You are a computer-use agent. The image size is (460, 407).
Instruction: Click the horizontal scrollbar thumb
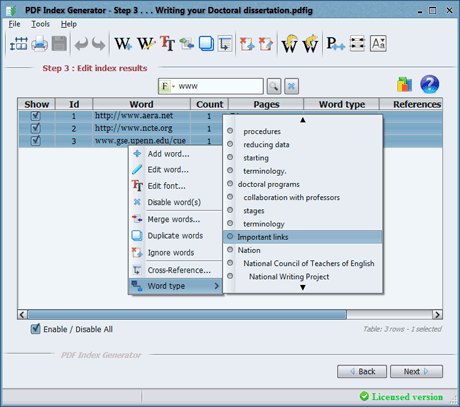pos(187,315)
